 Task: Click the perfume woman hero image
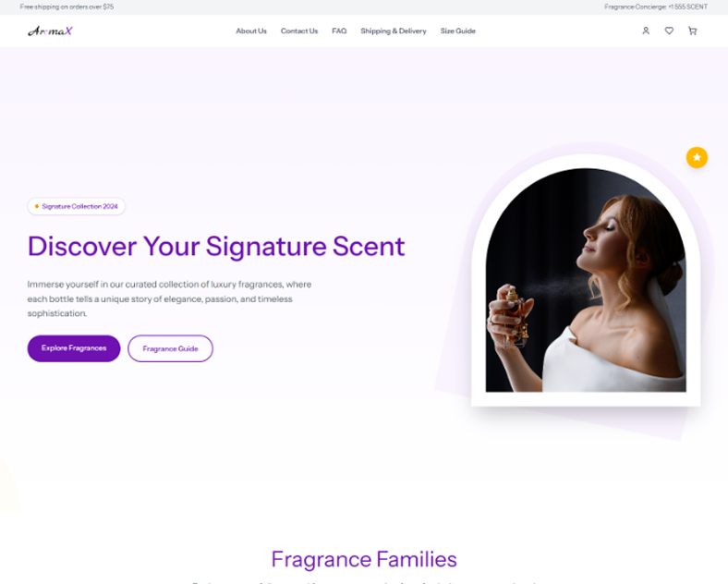click(586, 280)
